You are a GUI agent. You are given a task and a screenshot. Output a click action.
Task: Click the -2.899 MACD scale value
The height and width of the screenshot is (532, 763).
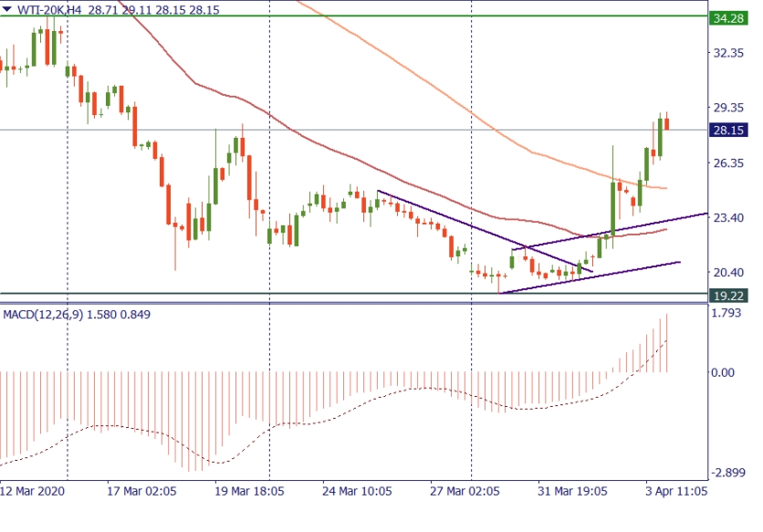(728, 474)
